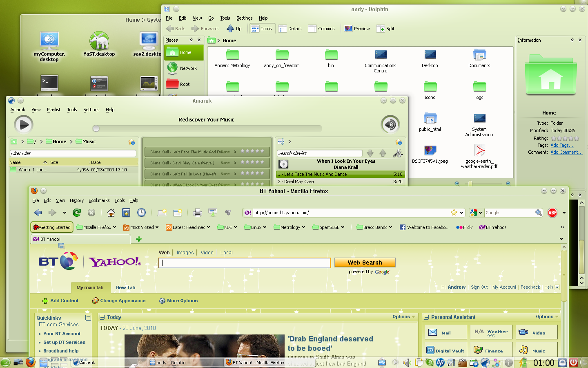
Task: Open Firefox history clock icon
Action: pos(141,213)
